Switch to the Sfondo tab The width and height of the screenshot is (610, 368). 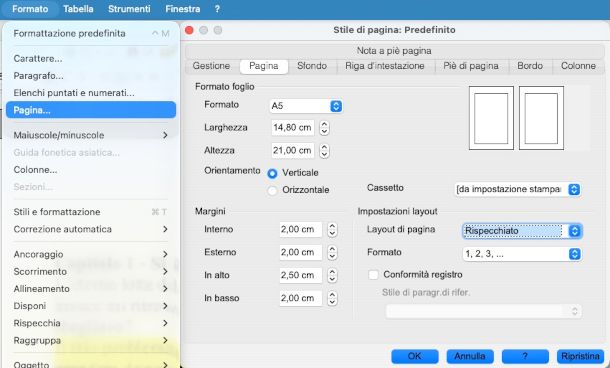312,66
